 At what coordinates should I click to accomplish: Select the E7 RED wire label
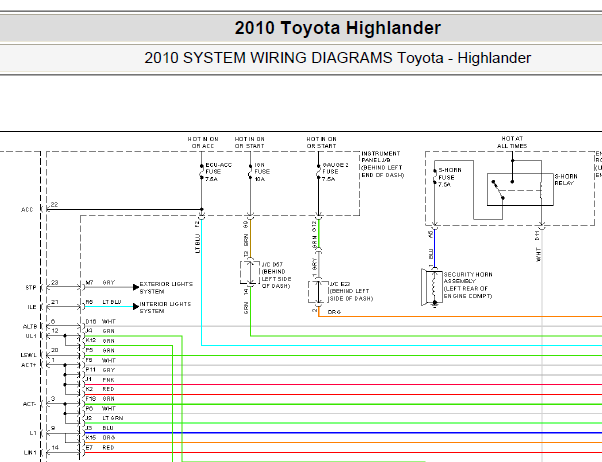[x=100, y=447]
